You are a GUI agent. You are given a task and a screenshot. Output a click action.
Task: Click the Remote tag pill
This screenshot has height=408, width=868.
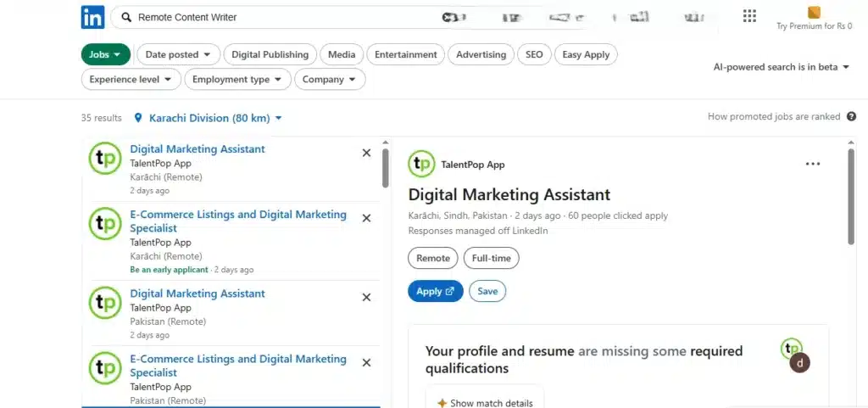coord(433,258)
